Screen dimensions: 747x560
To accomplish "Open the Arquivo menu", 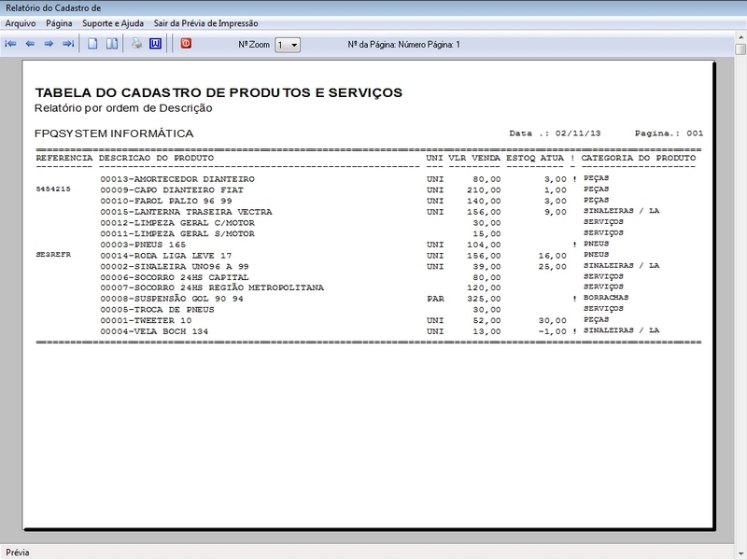I will [21, 23].
